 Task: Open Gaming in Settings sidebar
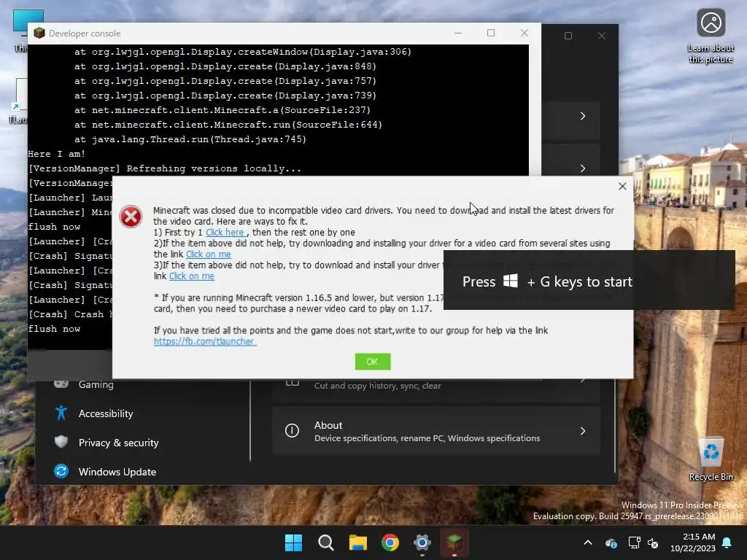(x=96, y=385)
